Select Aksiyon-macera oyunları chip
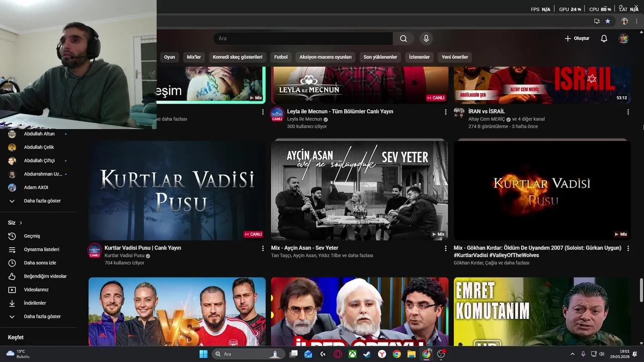This screenshot has width=644, height=362. tap(326, 57)
